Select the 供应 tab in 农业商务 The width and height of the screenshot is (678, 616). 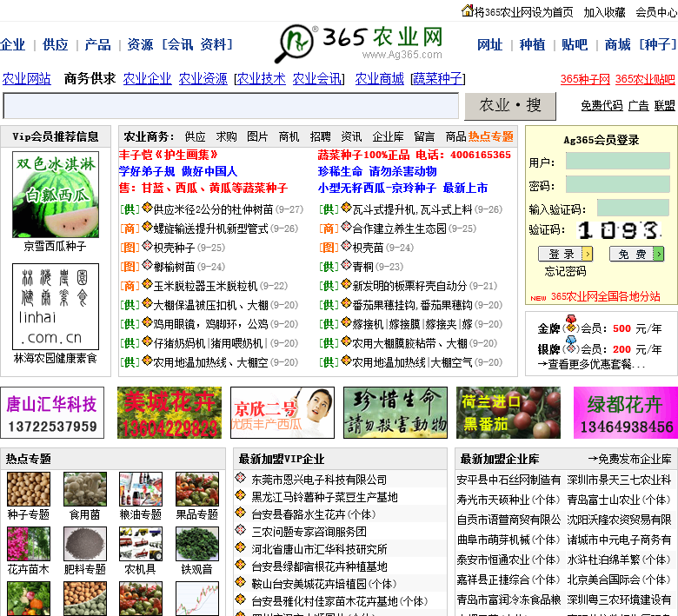tap(195, 136)
